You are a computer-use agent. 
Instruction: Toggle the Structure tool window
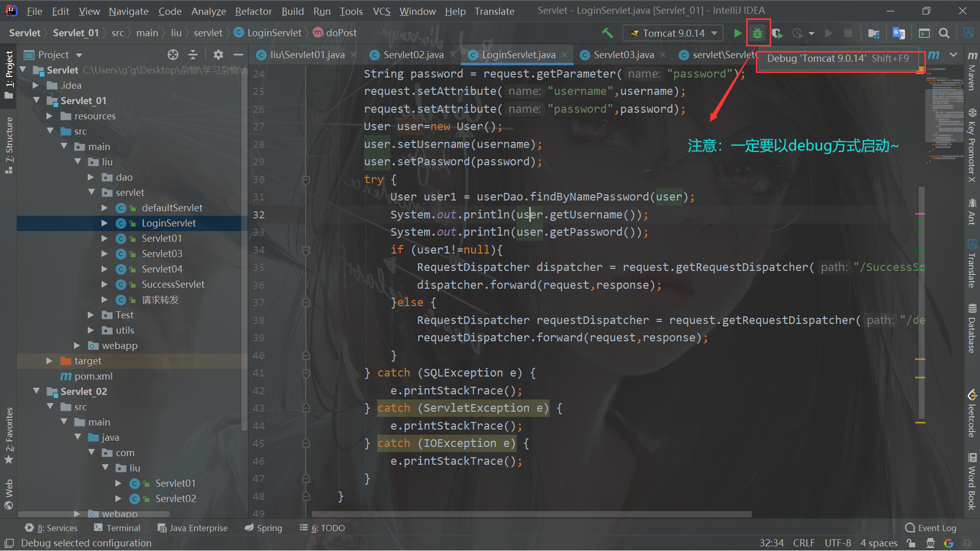point(9,144)
